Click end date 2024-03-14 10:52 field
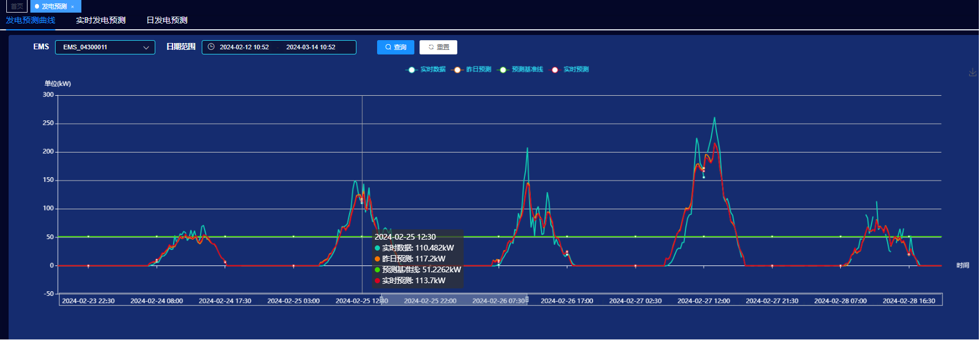The height and width of the screenshot is (340, 980). click(311, 47)
